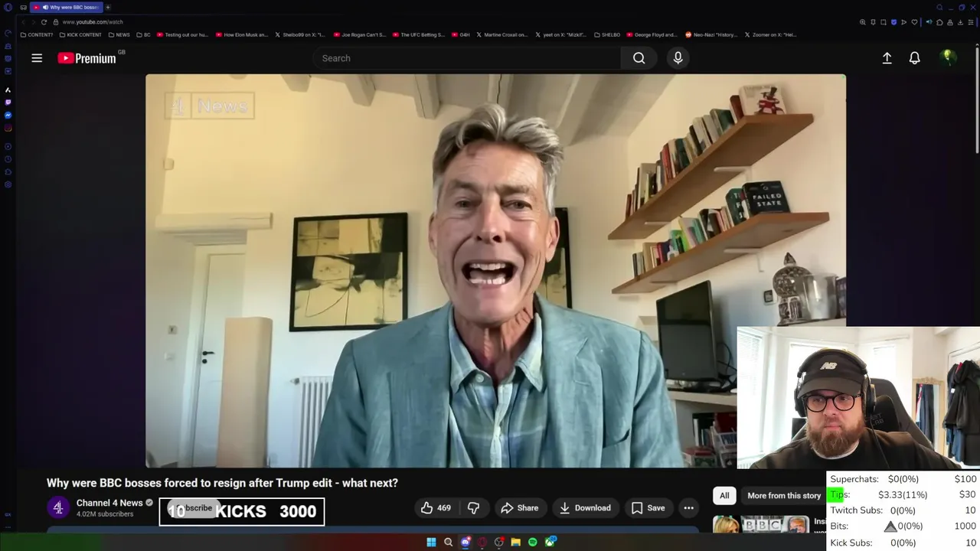Open more actions three-dot menu
980x551 pixels.
[x=688, y=508]
